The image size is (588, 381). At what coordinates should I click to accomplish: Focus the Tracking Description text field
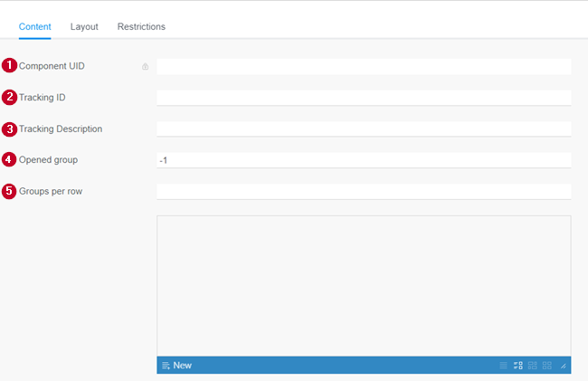tap(364, 129)
